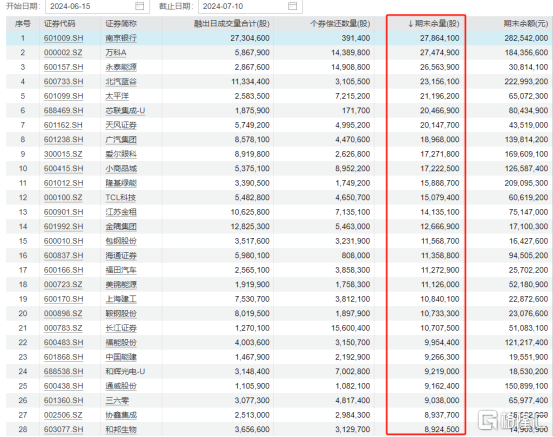
Task: Open the 小商品城 security name link
Action: click(121, 169)
